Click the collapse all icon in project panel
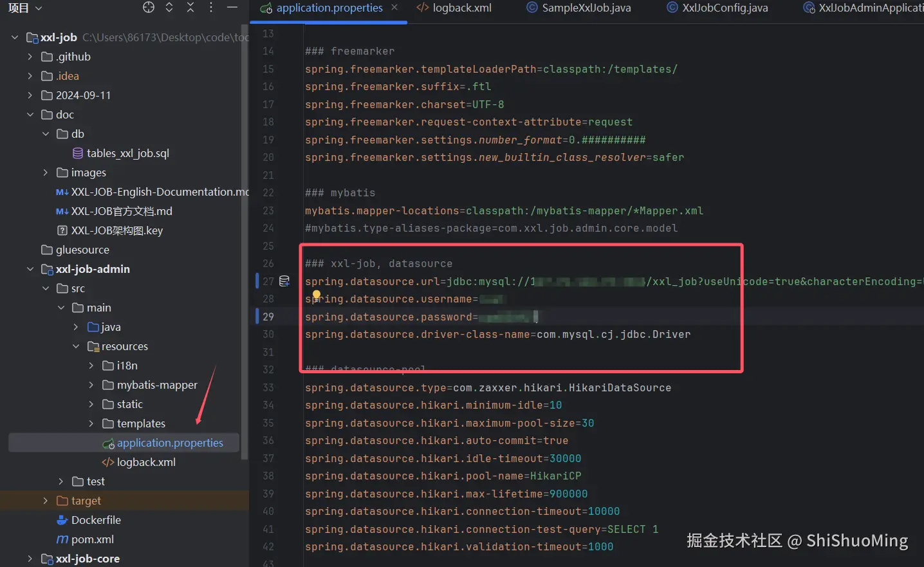924x567 pixels. point(190,8)
